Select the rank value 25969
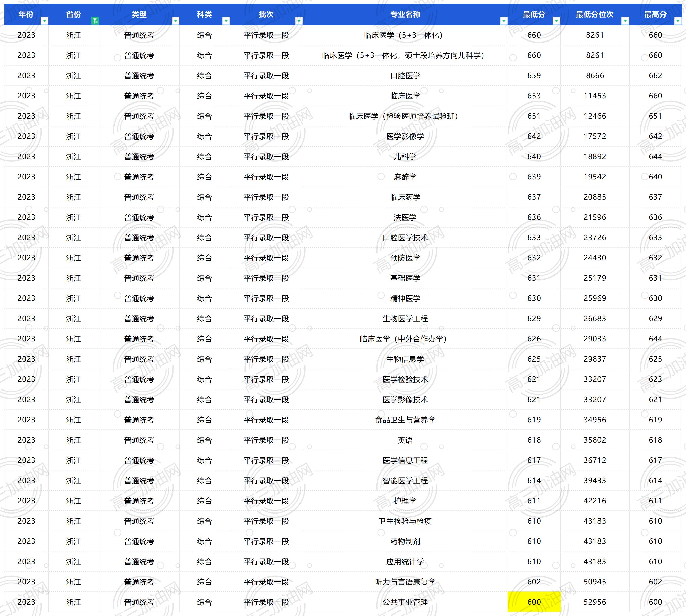 (595, 299)
